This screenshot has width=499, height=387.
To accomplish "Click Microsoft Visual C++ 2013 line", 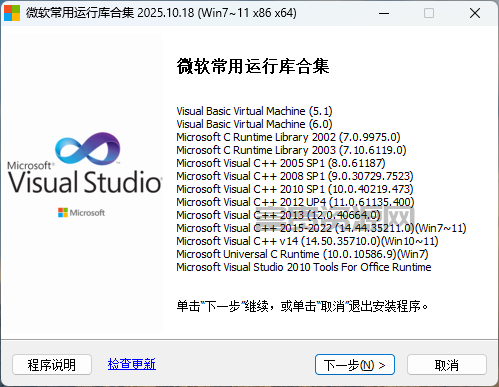I will 278,215.
